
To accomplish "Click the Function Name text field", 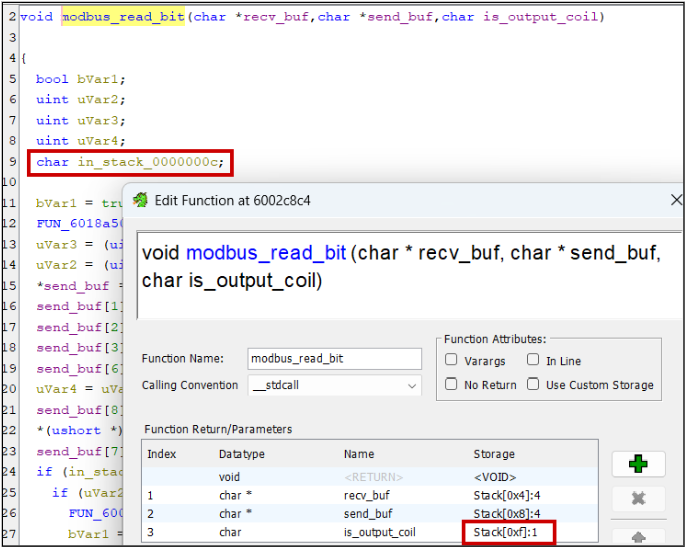I will point(334,359).
